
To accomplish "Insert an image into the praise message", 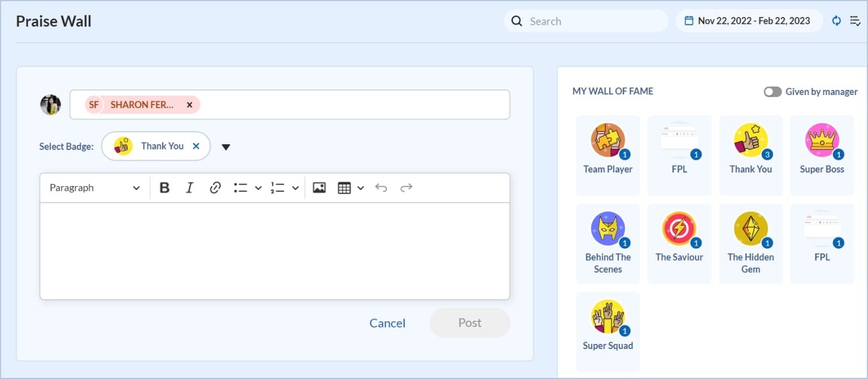I will click(319, 188).
